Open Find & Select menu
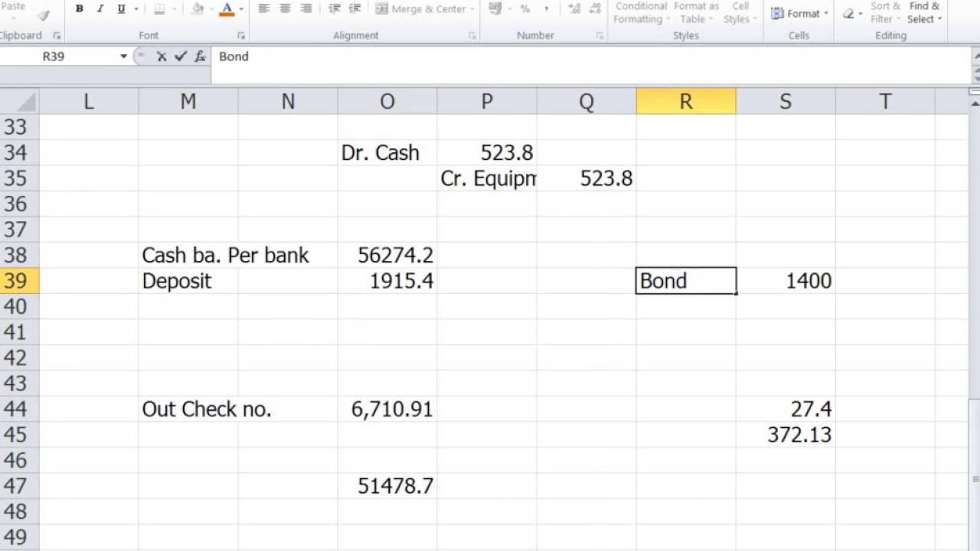Screen dimensions: 980x551 point(924,12)
